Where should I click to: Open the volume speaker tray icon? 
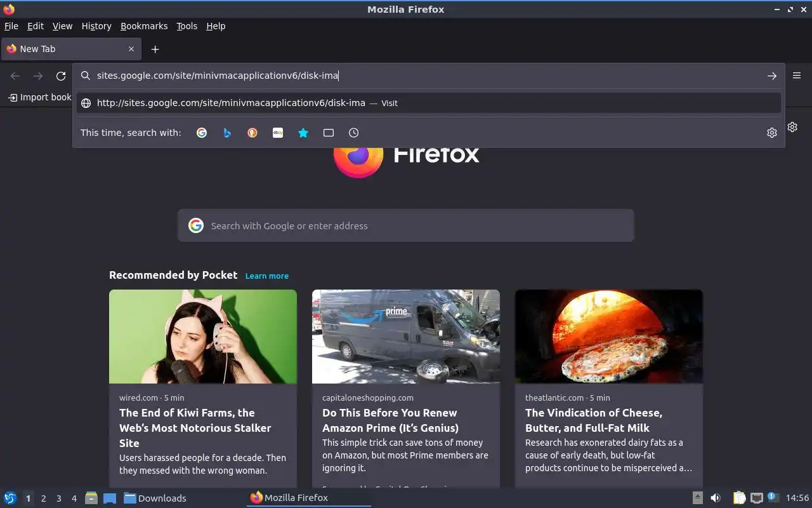tap(716, 498)
